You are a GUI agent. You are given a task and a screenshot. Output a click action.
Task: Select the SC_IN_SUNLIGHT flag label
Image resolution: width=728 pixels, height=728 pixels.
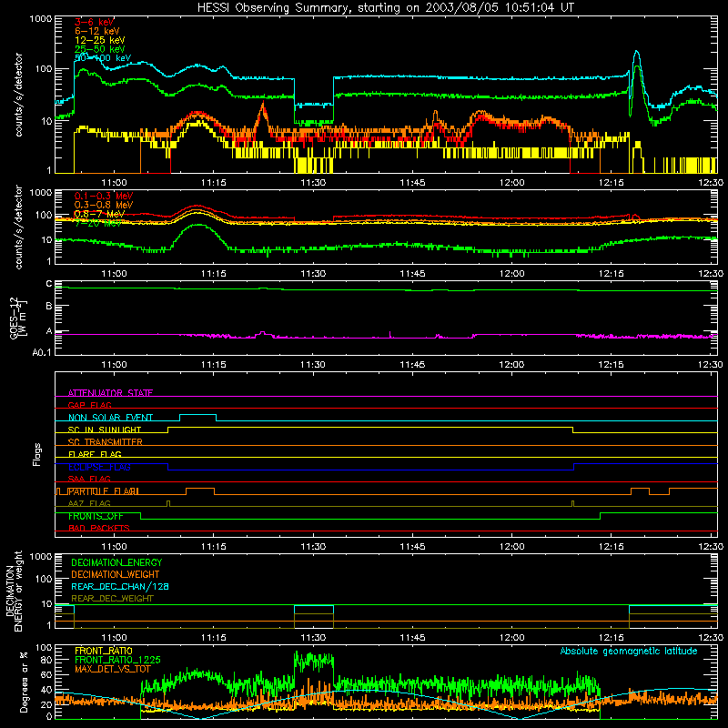pos(105,430)
